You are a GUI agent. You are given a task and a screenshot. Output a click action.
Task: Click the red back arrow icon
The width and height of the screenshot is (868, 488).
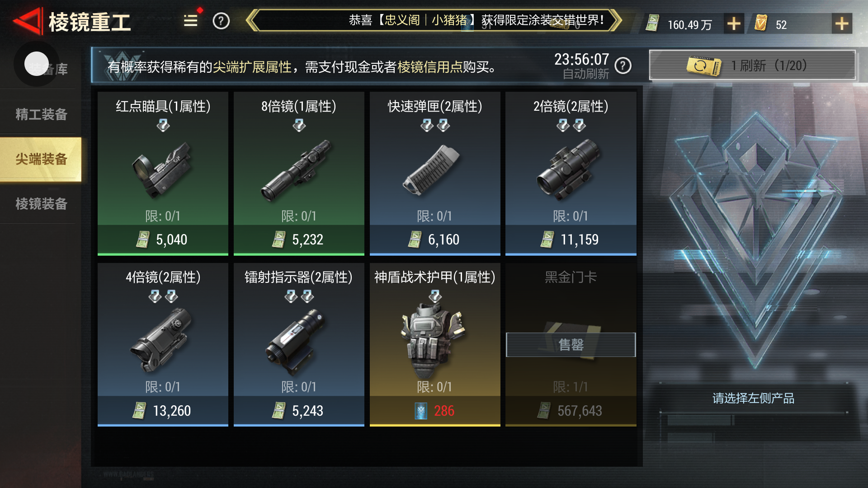[27, 21]
